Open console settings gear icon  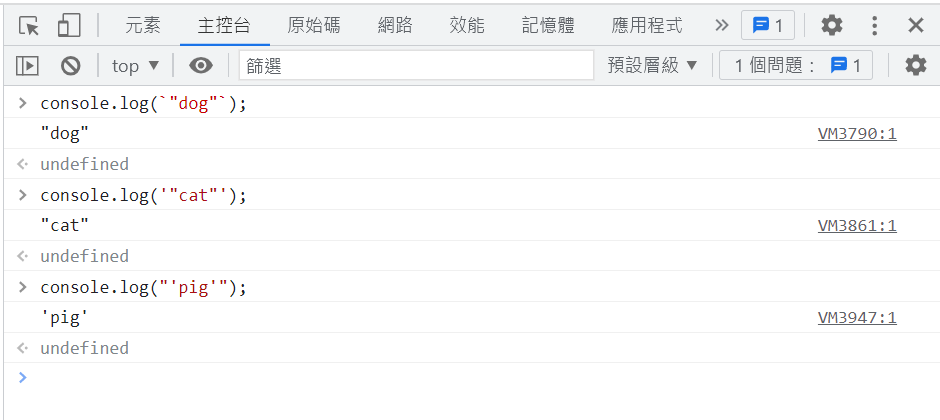coord(915,65)
